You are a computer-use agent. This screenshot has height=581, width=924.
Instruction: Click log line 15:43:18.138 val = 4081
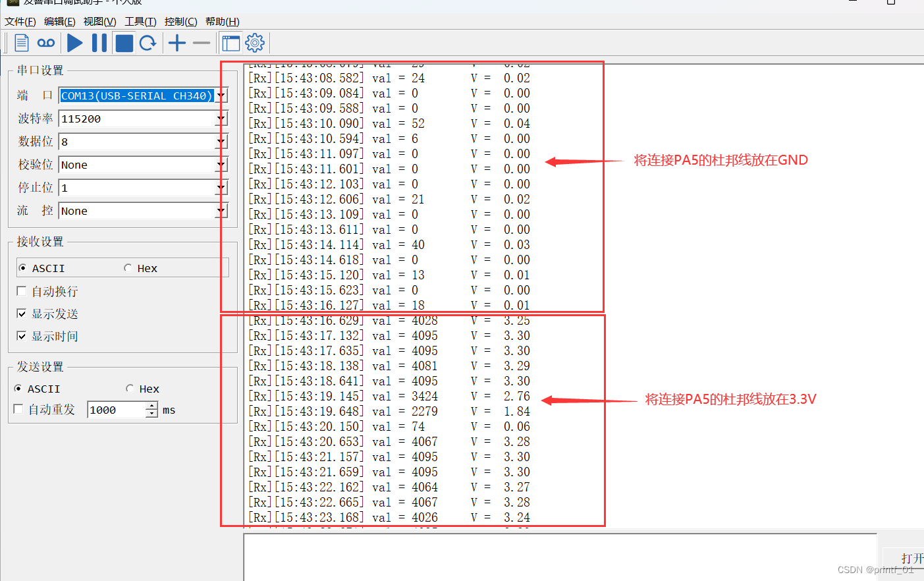389,366
